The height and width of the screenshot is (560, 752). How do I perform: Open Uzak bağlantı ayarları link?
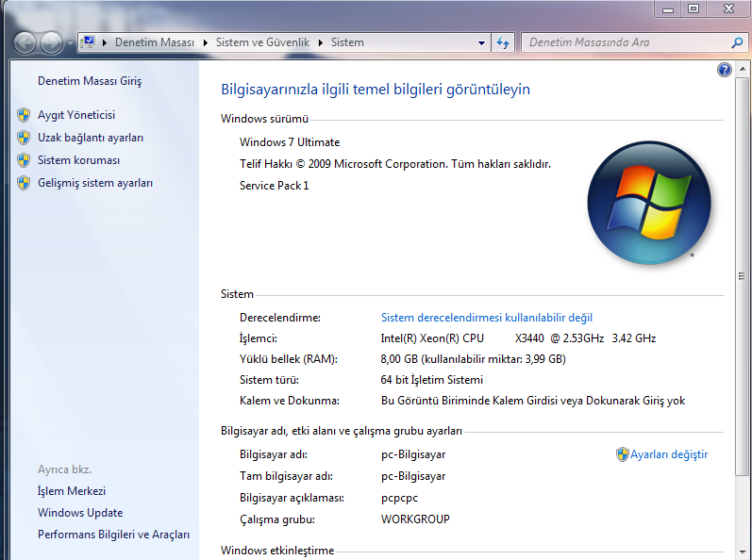[91, 138]
